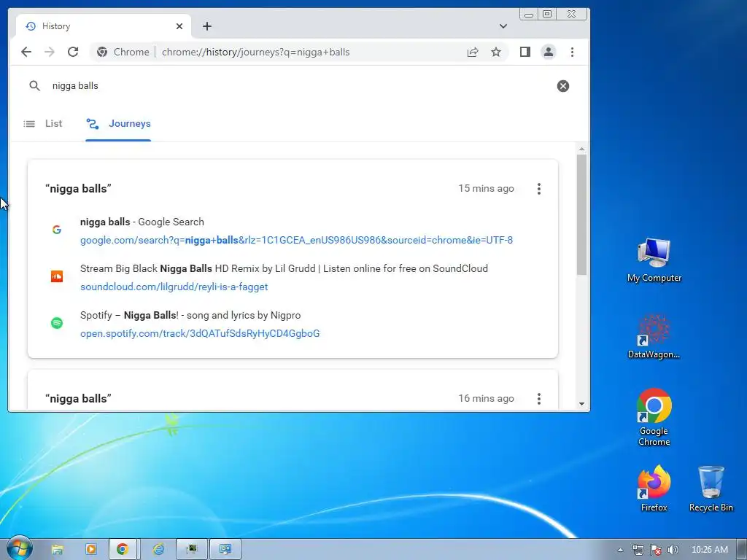Open options for the 16 mins ago journey

(x=539, y=399)
